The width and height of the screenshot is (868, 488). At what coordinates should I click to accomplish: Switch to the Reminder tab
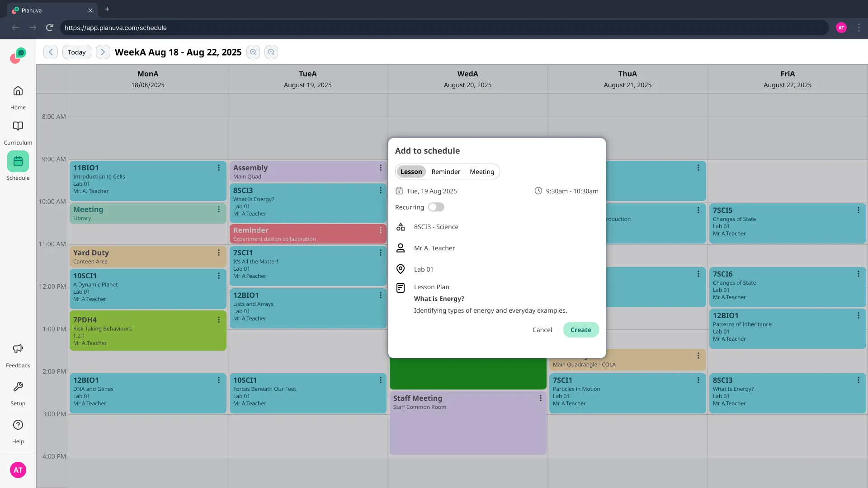[x=446, y=172]
